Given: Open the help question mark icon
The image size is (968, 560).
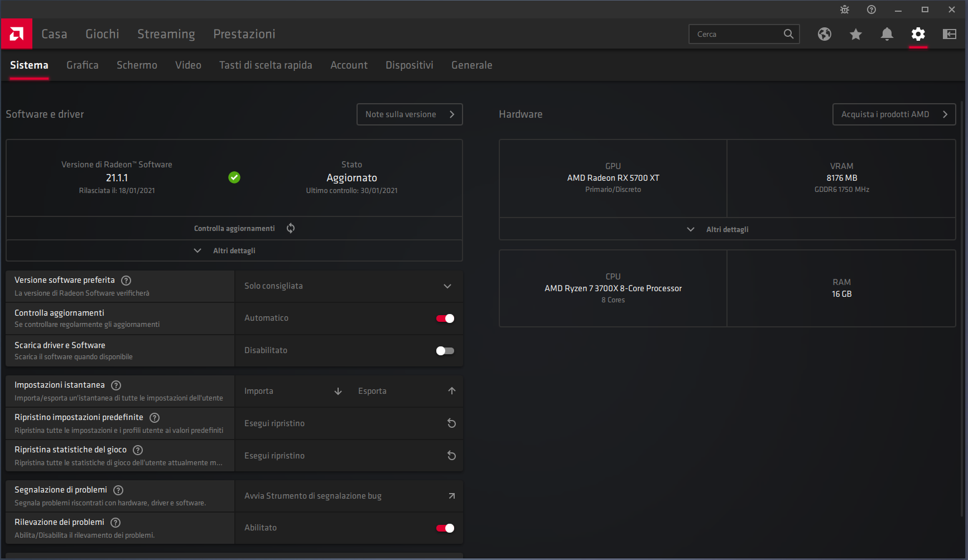Looking at the screenshot, I should [x=871, y=9].
